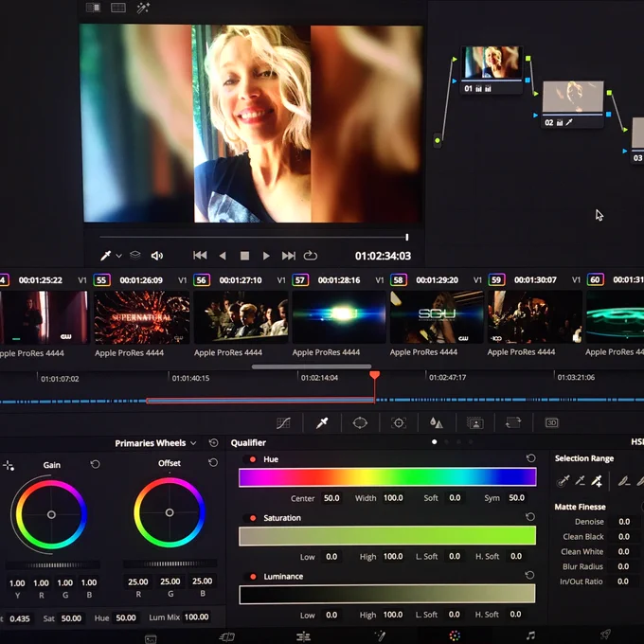Open the Curves palette
The width and height of the screenshot is (644, 644).
pyautogui.click(x=283, y=422)
